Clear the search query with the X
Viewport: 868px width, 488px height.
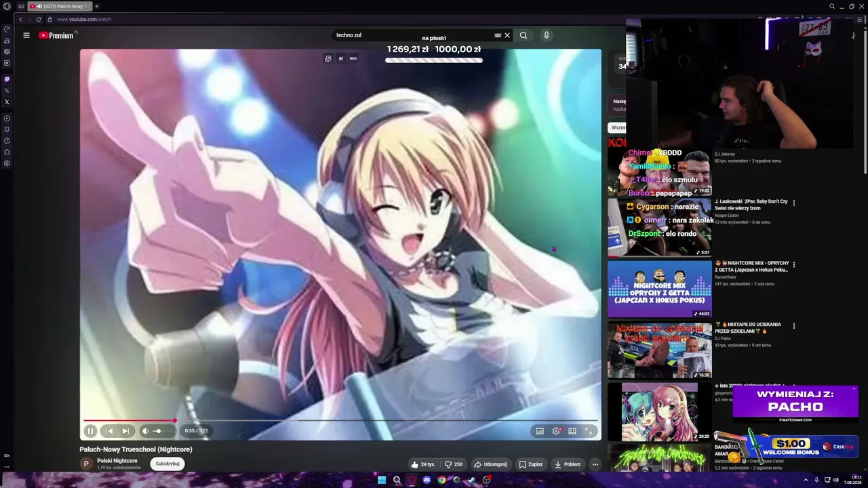[x=507, y=35]
